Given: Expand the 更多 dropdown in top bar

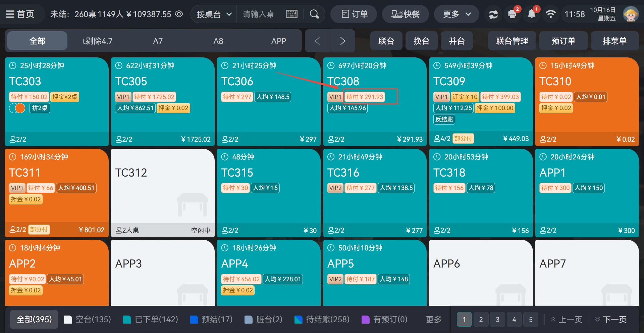Looking at the screenshot, I should tap(457, 14).
